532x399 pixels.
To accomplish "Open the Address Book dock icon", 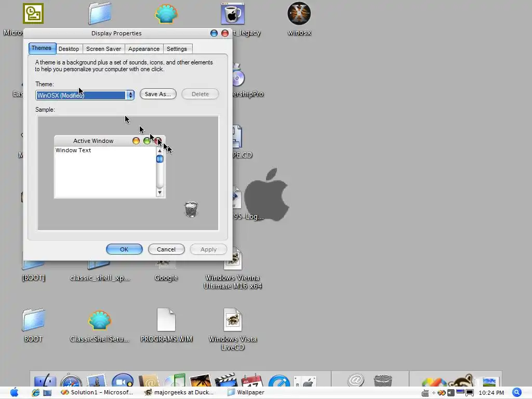I will (149, 380).
